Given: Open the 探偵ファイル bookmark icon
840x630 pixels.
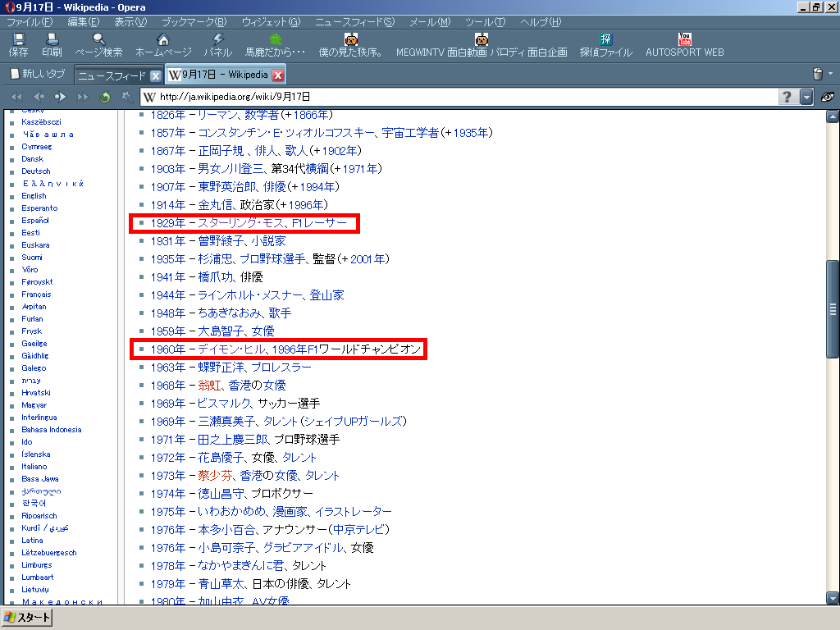Looking at the screenshot, I should [x=605, y=39].
